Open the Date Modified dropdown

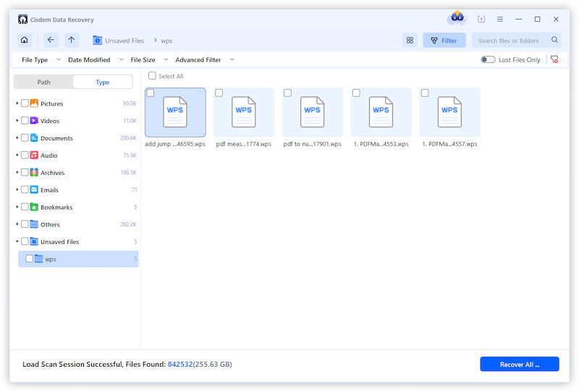[x=96, y=59]
